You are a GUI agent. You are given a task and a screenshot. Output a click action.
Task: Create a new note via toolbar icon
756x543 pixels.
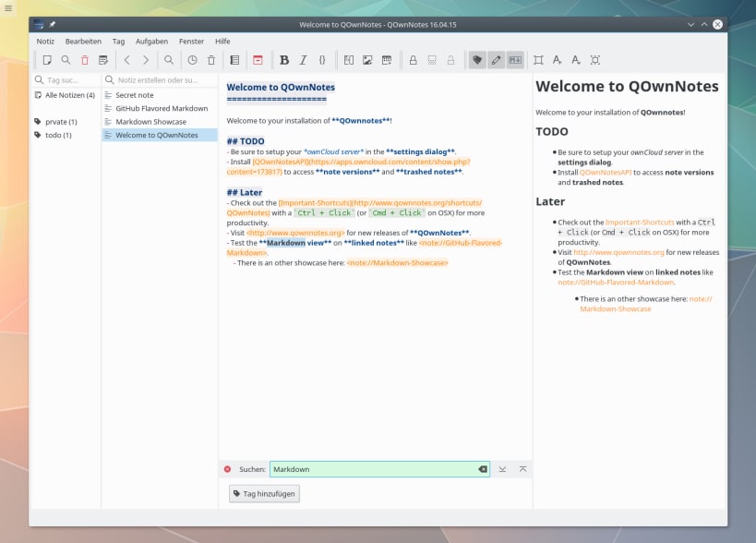(x=47, y=60)
